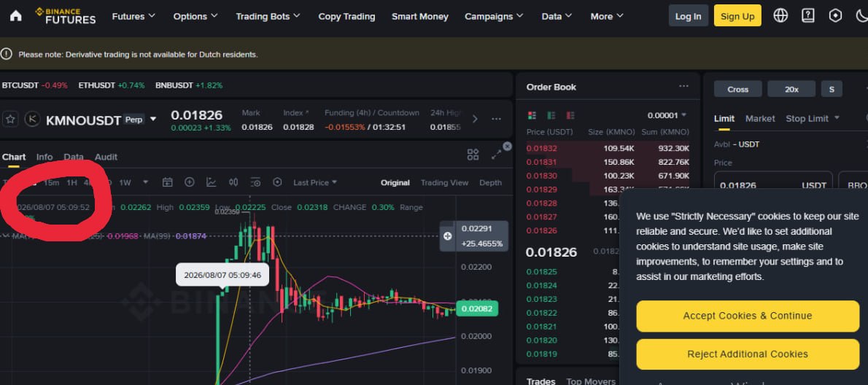Open chart display settings eye-list icon
The image size is (868, 385).
point(255,182)
